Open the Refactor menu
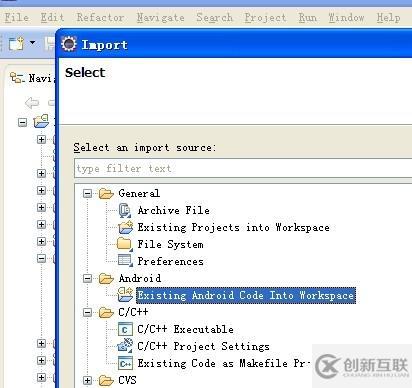 tap(100, 17)
